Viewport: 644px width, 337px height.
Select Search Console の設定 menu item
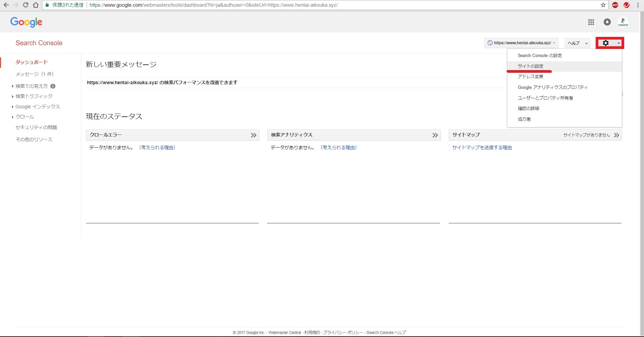(564, 56)
